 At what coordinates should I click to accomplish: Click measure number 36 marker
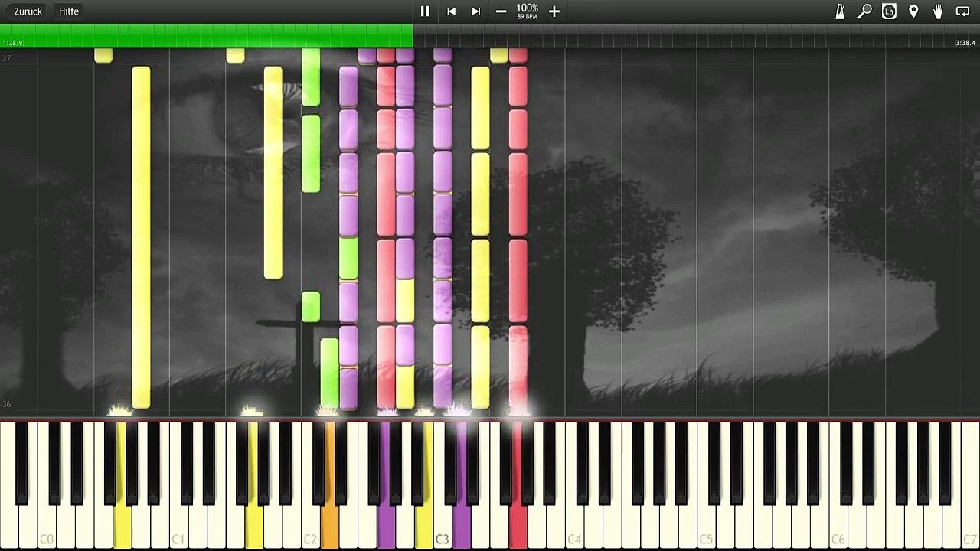[6, 404]
